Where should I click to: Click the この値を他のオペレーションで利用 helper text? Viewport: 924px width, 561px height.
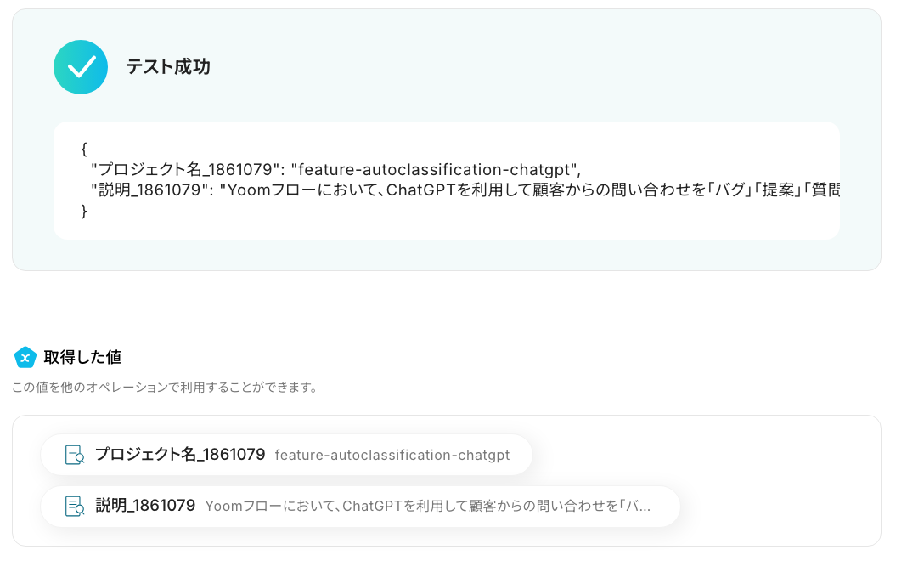(x=165, y=388)
